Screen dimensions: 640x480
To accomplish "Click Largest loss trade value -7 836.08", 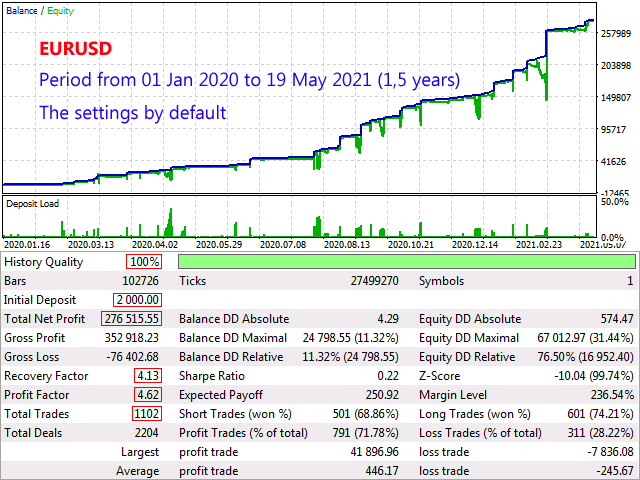I will [x=610, y=452].
